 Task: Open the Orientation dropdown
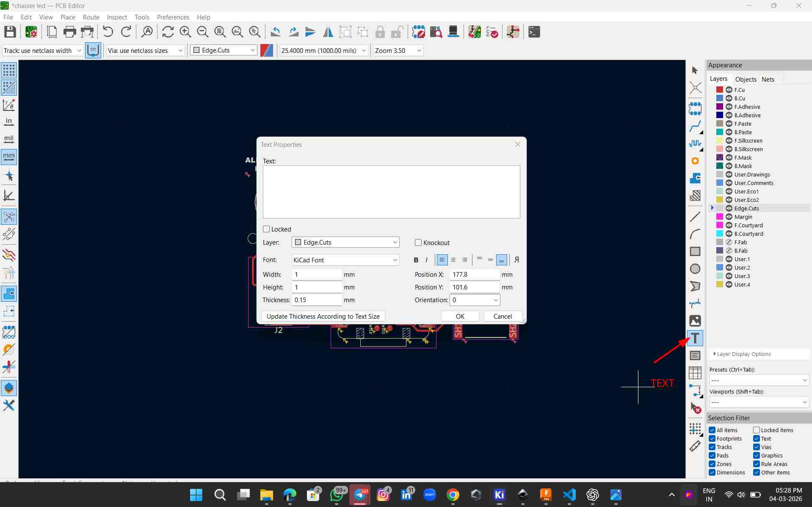475,300
